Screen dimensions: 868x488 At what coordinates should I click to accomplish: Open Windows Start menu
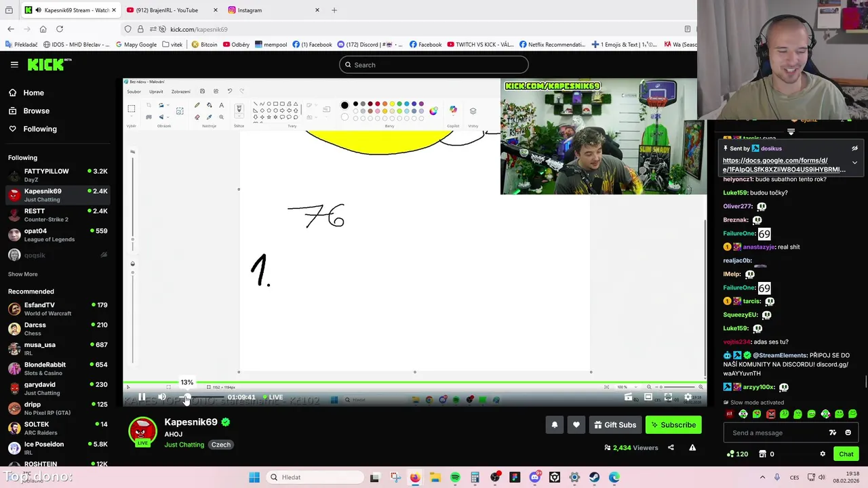pyautogui.click(x=254, y=477)
